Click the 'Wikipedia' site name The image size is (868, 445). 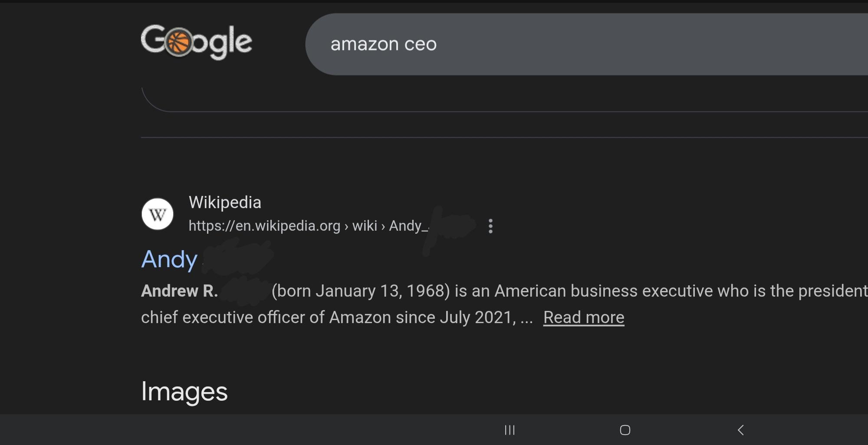click(225, 203)
